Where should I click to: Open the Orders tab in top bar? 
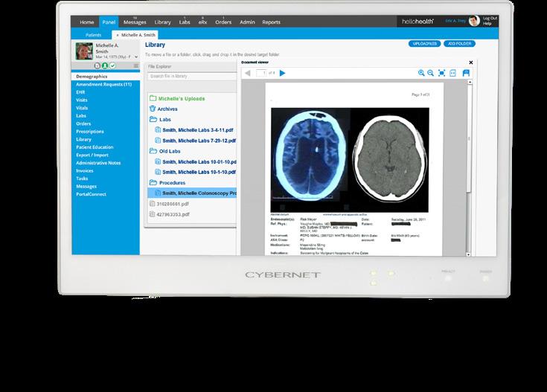tap(223, 22)
